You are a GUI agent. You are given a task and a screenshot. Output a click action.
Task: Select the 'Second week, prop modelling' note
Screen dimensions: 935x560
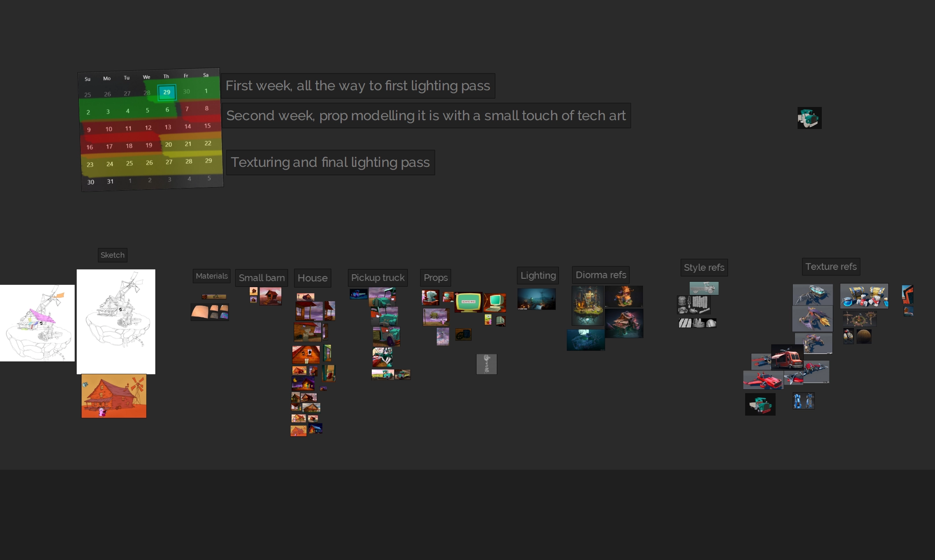click(x=425, y=115)
